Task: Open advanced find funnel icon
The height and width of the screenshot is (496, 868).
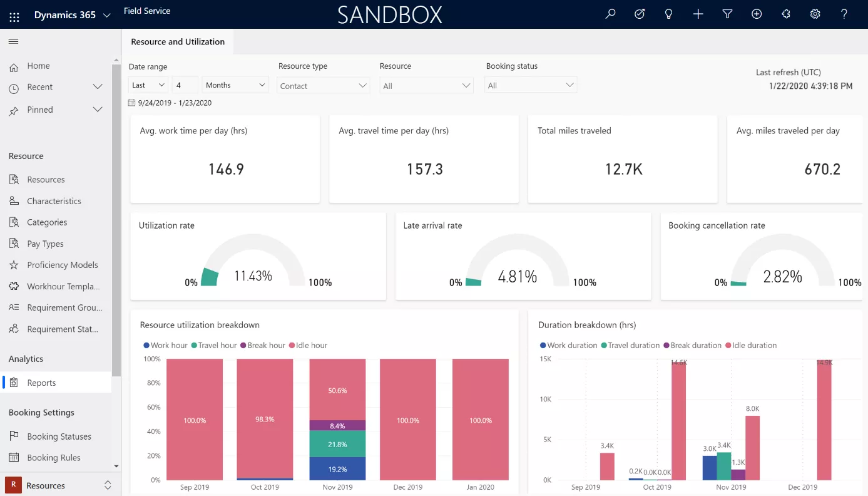Action: (x=727, y=14)
